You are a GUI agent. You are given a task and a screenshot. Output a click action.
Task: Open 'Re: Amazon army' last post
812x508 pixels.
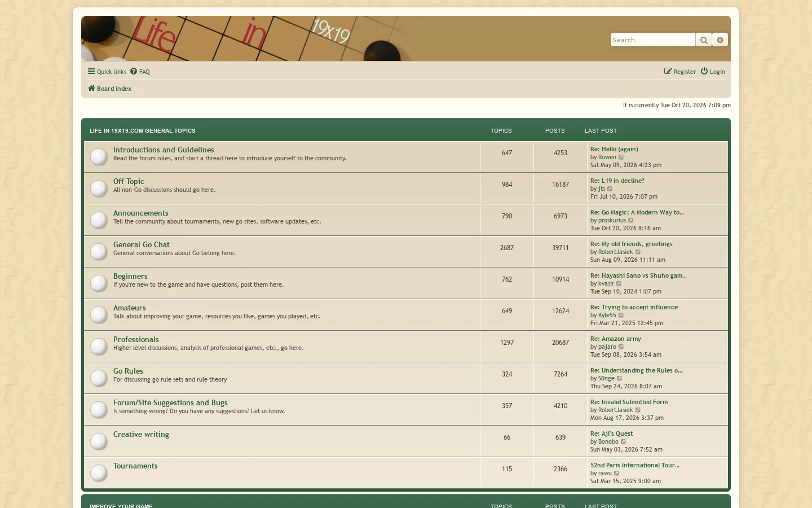tap(616, 339)
